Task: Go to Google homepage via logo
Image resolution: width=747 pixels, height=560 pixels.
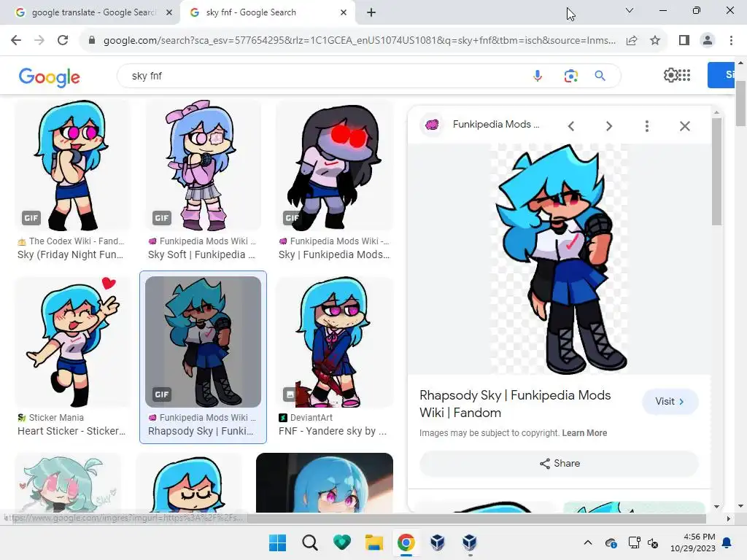Action: click(50, 77)
